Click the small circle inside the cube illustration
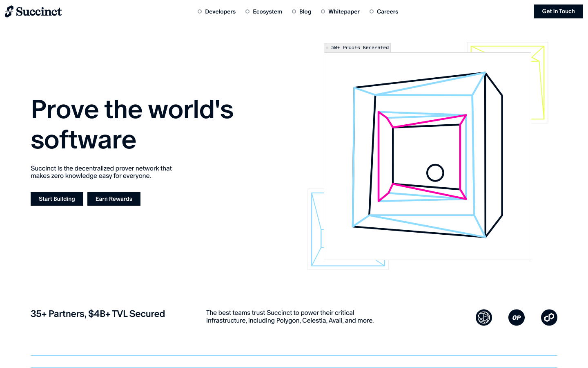The width and height of the screenshot is (588, 368). point(435,173)
